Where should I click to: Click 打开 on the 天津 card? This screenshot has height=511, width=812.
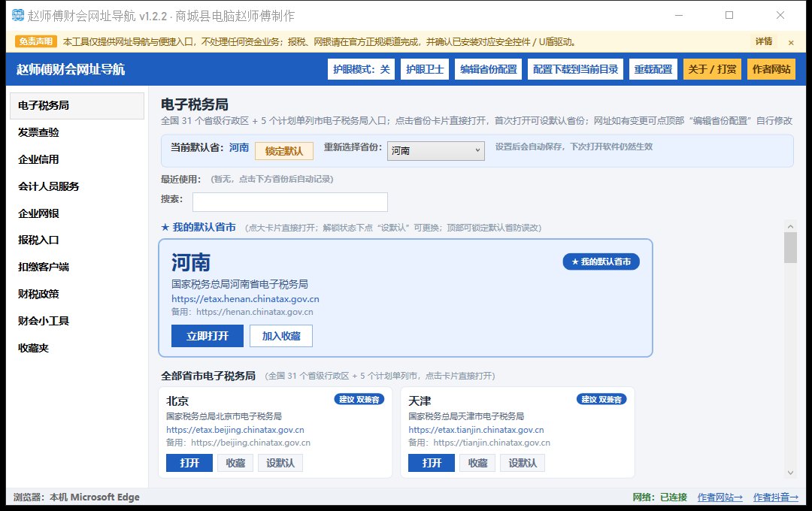click(x=432, y=463)
